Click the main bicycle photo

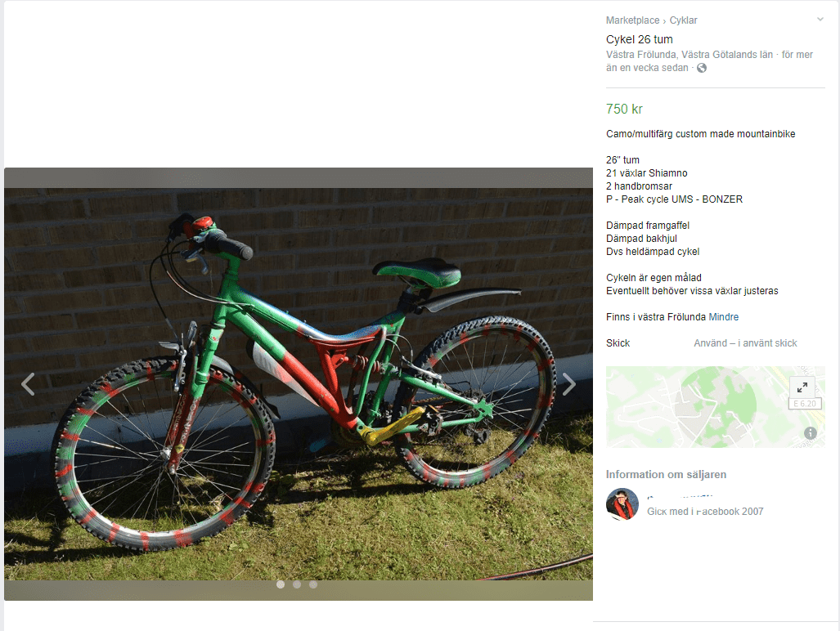[x=299, y=383]
